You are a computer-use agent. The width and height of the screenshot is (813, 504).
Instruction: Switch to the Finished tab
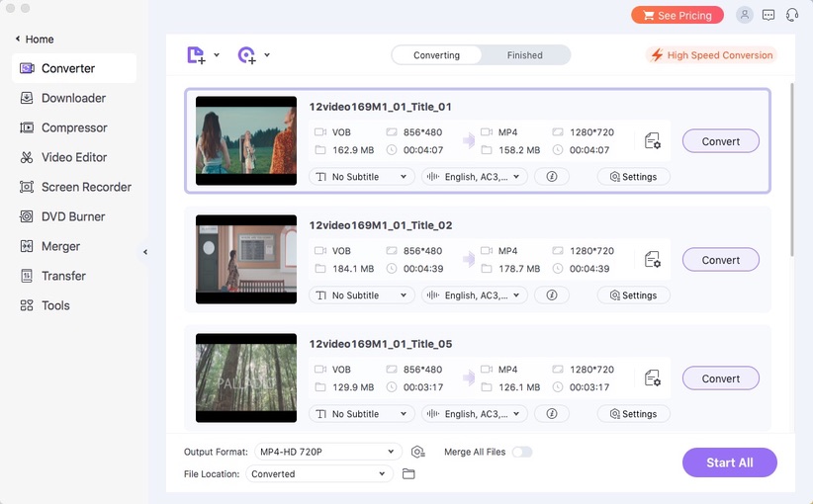[524, 55]
